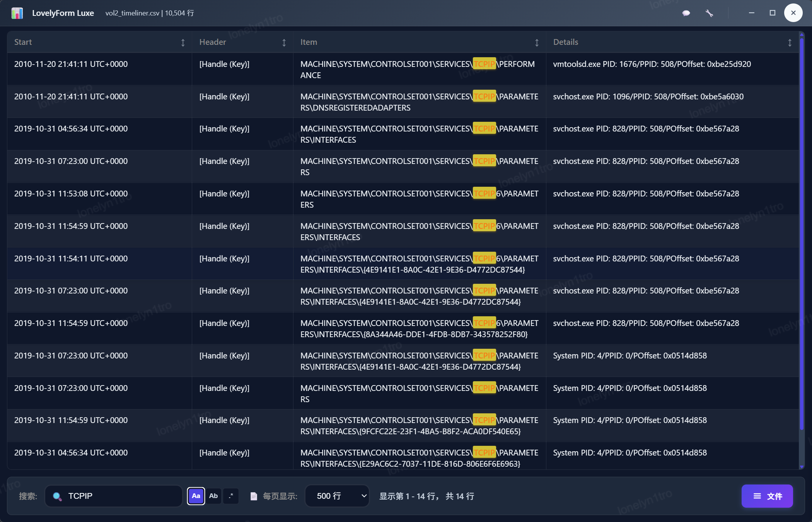The height and width of the screenshot is (522, 812).
Task: Open the chat bubble icon in title bar
Action: 686,13
